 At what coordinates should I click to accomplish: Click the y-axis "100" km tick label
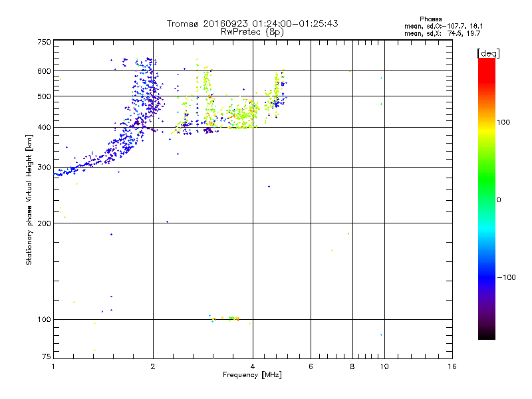(45, 319)
